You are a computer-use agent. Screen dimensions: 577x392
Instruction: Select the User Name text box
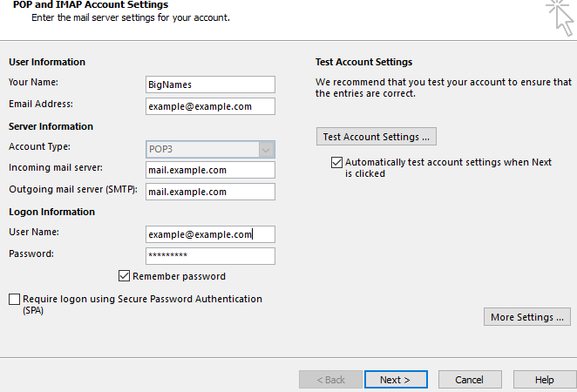210,234
